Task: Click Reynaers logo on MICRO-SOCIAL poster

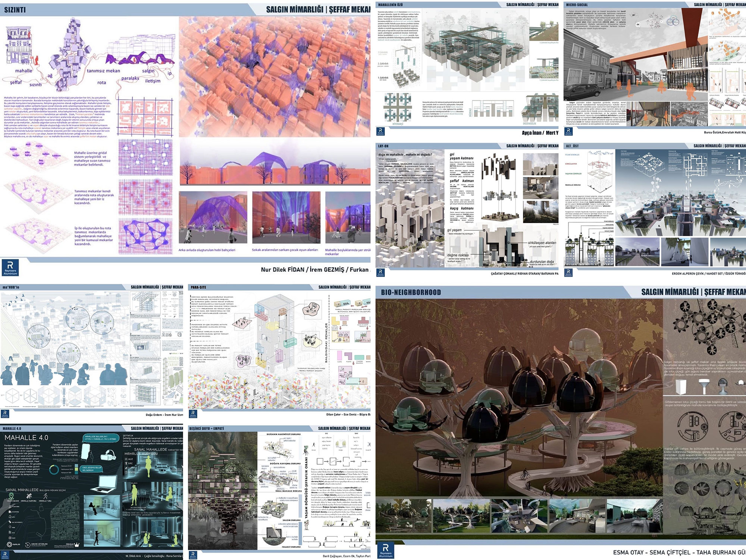Action: click(568, 131)
